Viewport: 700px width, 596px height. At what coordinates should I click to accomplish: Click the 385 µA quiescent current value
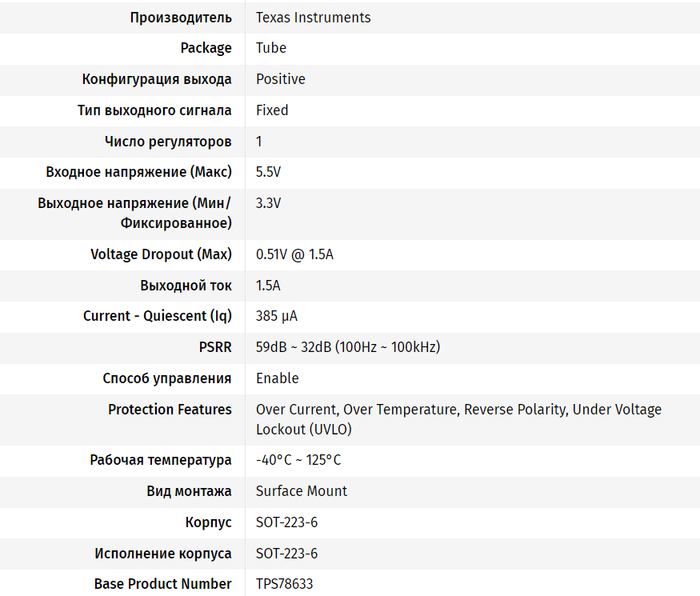click(277, 316)
